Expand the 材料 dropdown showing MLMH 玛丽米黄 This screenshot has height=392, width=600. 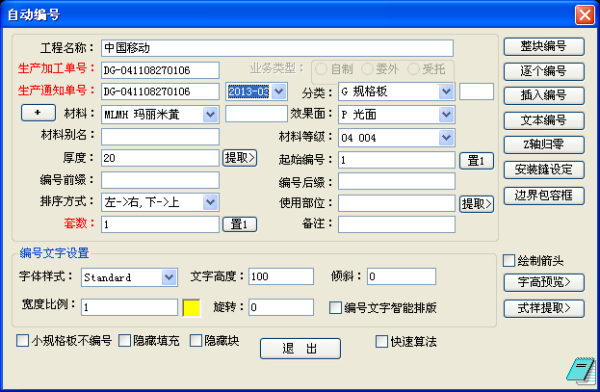point(210,114)
